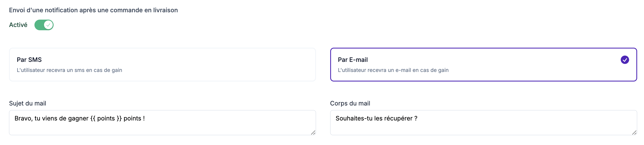This screenshot has height=145, width=644.
Task: Click the checkmark knob inside the green switch
Action: click(x=48, y=25)
